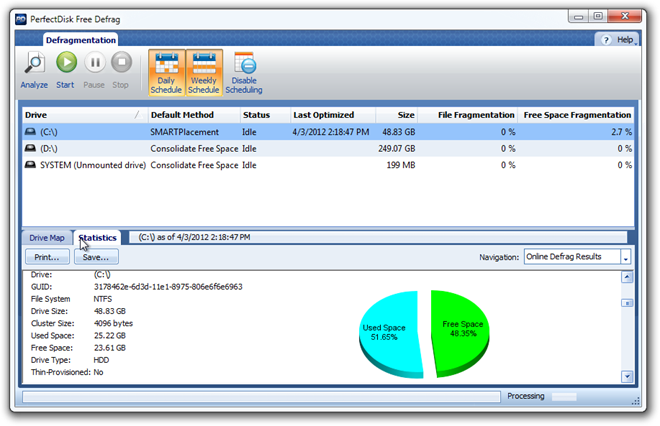Click the Save... button
Image resolution: width=660 pixels, height=426 pixels.
pyautogui.click(x=96, y=257)
